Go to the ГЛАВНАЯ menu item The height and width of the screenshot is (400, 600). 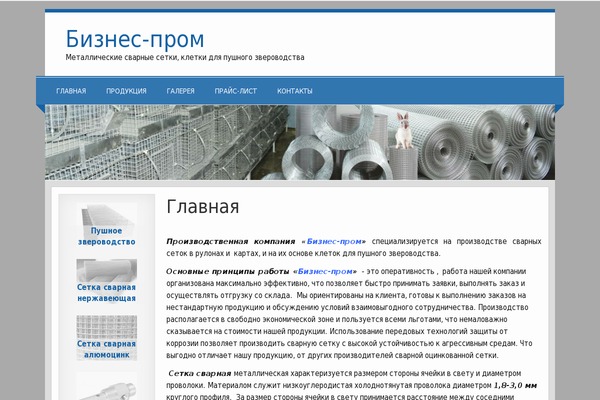(71, 91)
